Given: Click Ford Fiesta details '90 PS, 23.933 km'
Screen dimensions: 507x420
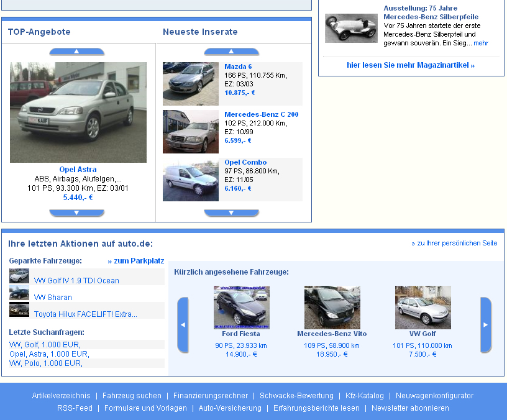Looking at the screenshot, I should pos(241,345).
